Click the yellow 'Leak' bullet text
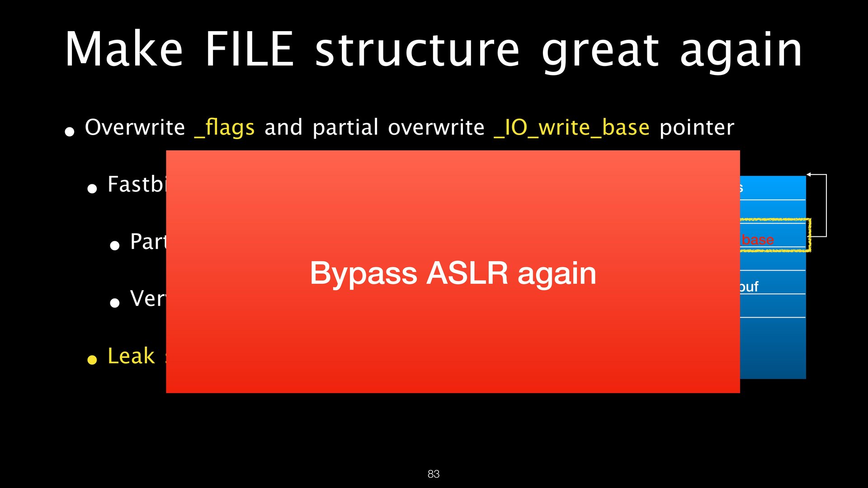Viewport: 868px width, 488px height. (x=131, y=356)
